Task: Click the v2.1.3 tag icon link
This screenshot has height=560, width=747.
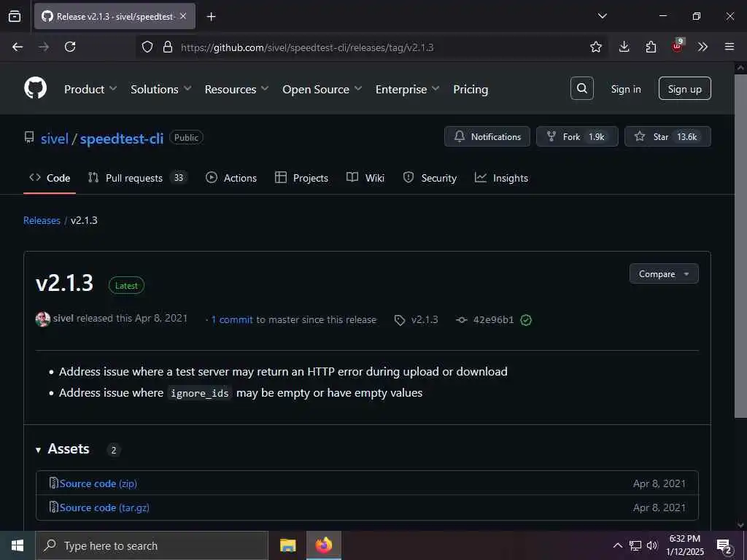Action: tap(417, 320)
